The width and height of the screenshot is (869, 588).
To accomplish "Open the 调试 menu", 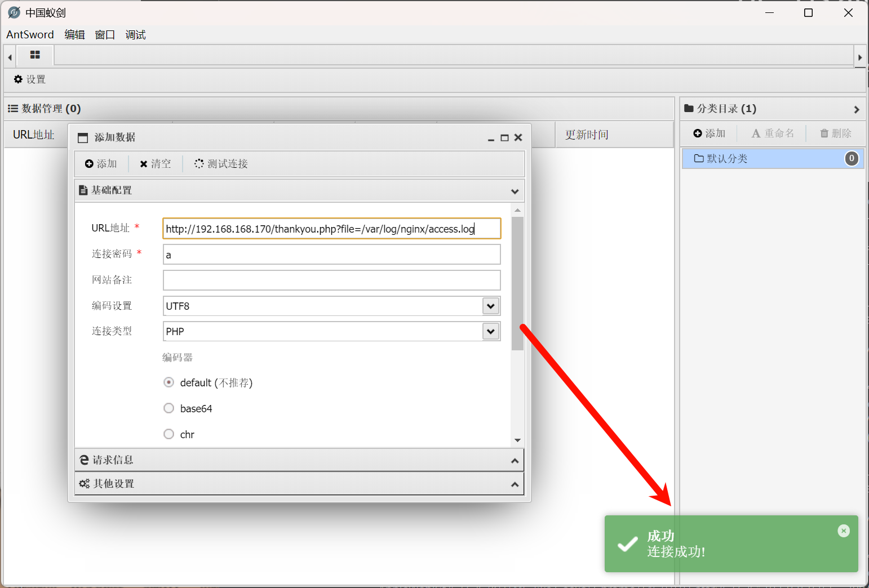I will [135, 34].
